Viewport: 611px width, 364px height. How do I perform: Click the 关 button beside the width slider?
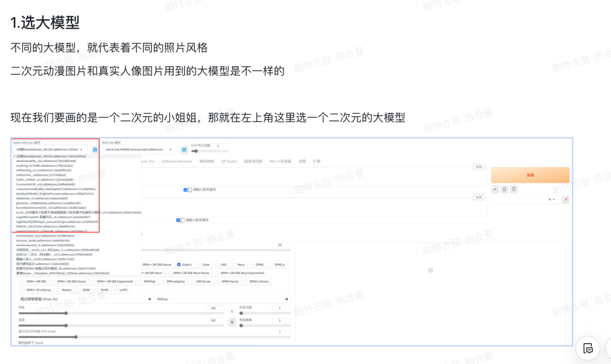click(x=232, y=311)
